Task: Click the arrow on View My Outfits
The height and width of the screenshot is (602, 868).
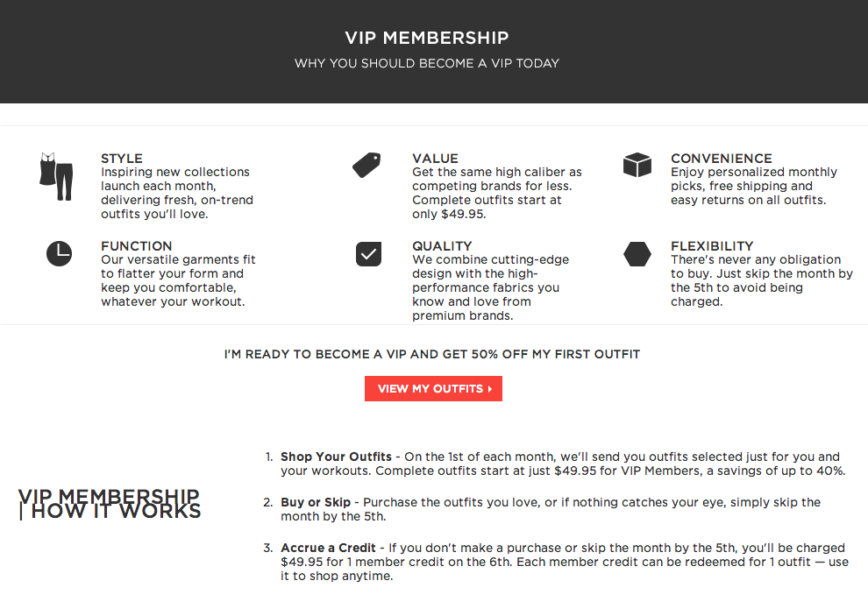Action: point(489,389)
